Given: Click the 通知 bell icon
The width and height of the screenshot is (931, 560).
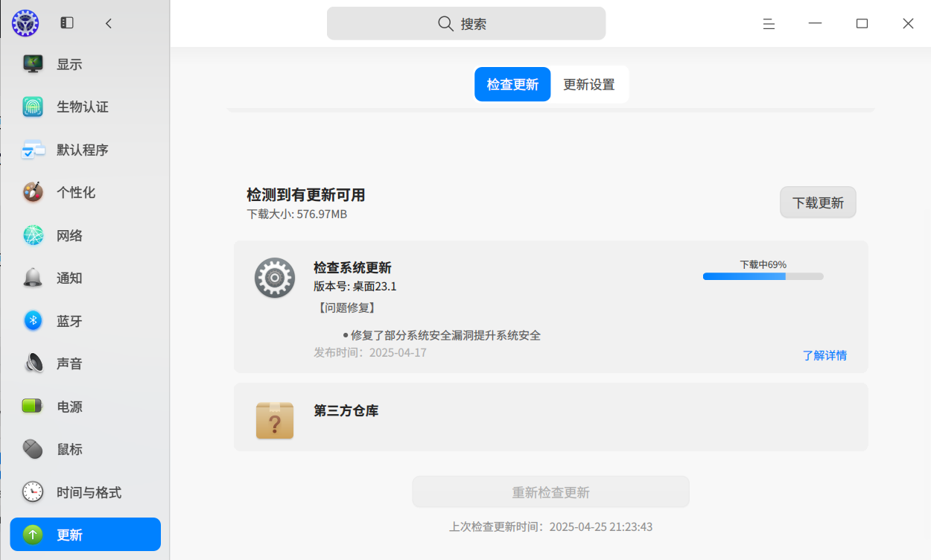Looking at the screenshot, I should pos(33,279).
